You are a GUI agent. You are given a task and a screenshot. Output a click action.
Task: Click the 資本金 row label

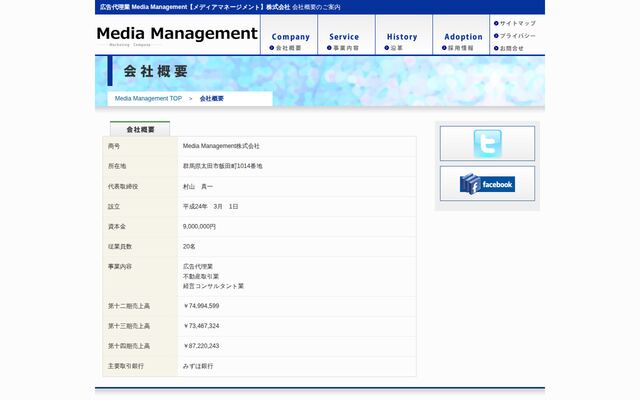[117, 227]
